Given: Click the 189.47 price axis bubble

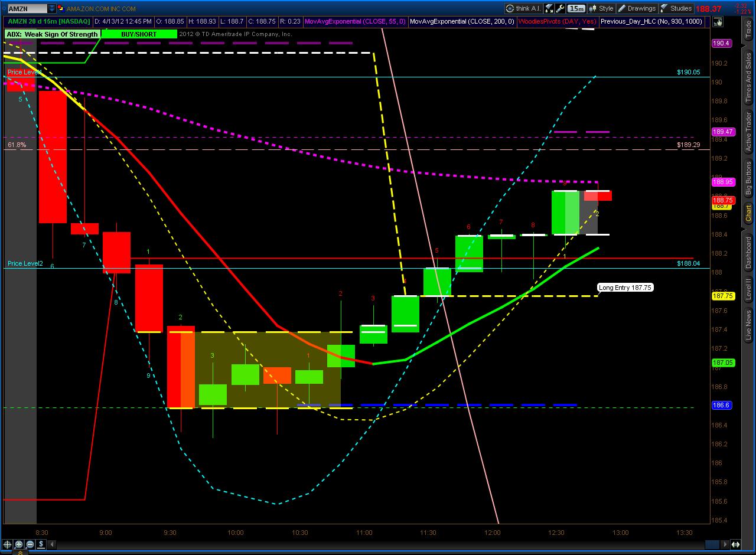Looking at the screenshot, I should tap(723, 132).
